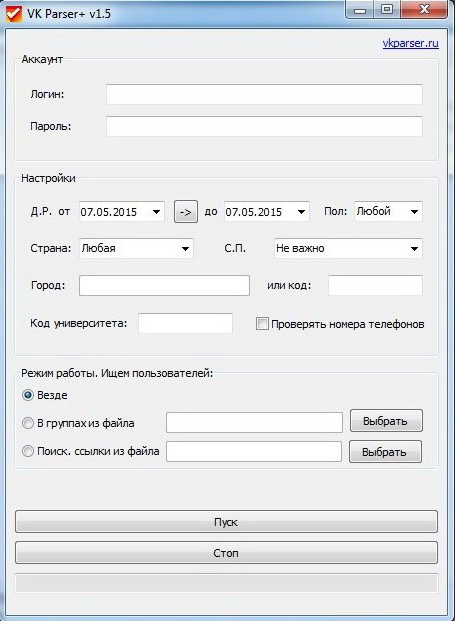Select the 'Везде' radio option

tap(28, 395)
